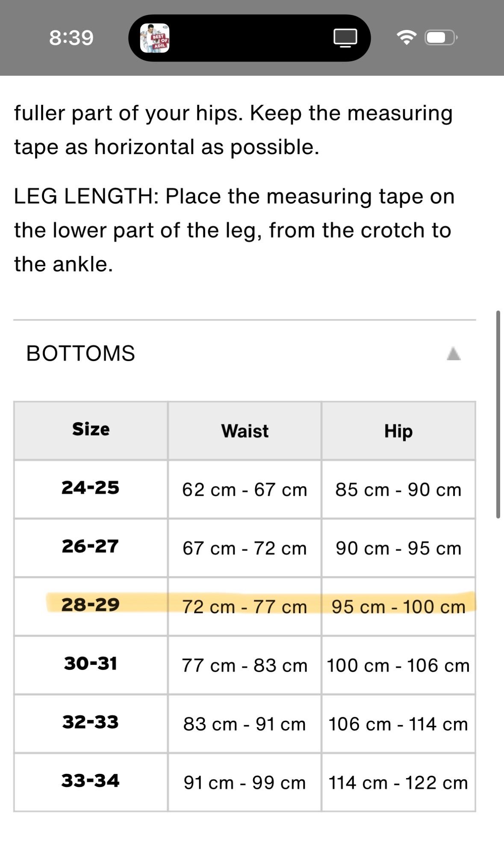Tap the screen mirroring icon in Dynamic Island

[x=345, y=38]
